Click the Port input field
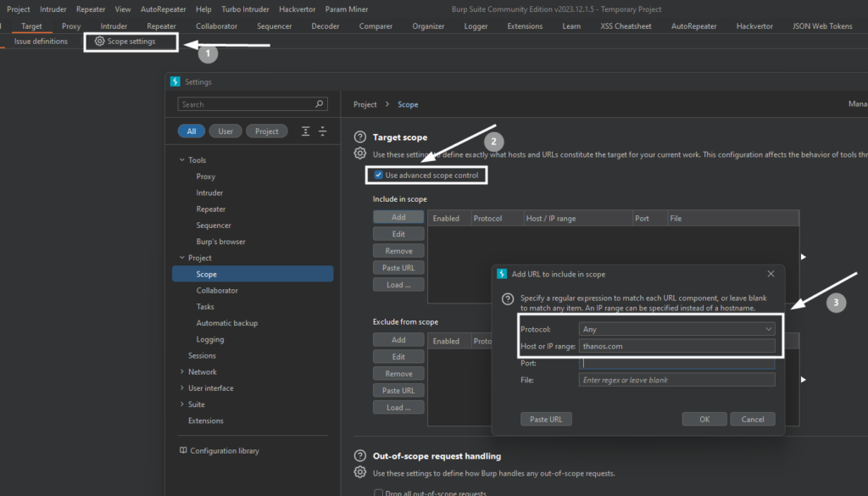The image size is (868, 496). click(x=676, y=363)
